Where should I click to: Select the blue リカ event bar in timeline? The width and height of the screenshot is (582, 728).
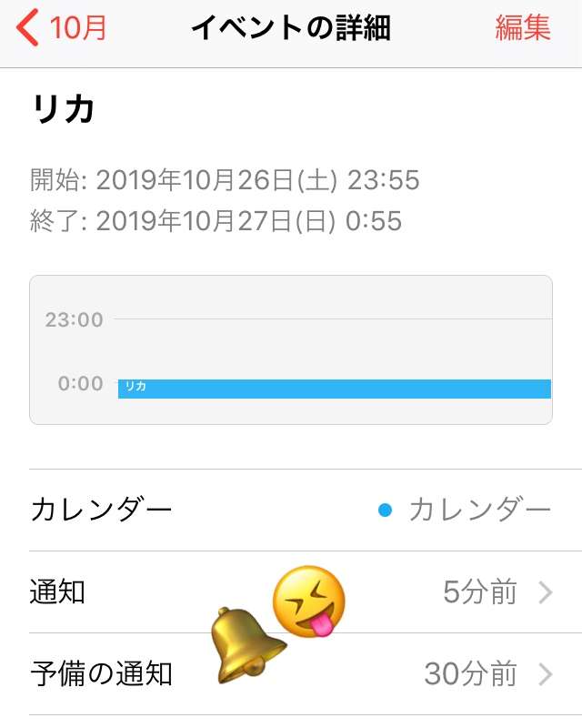(335, 389)
